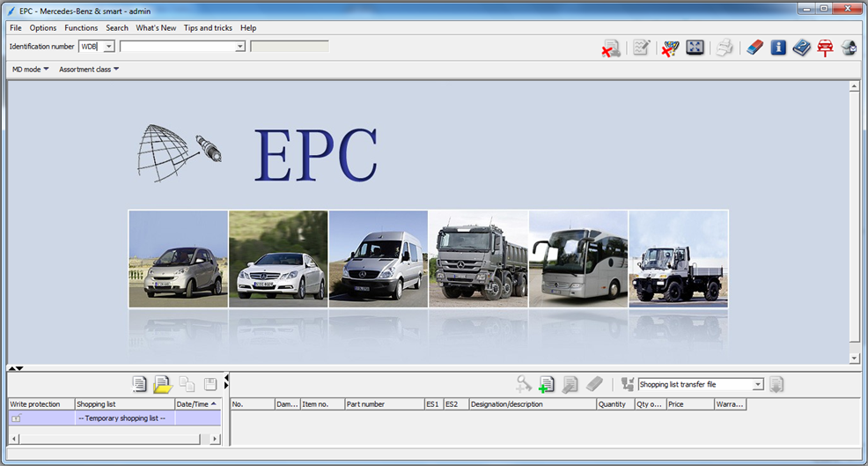Click the full screen expand arrows icon

click(695, 48)
